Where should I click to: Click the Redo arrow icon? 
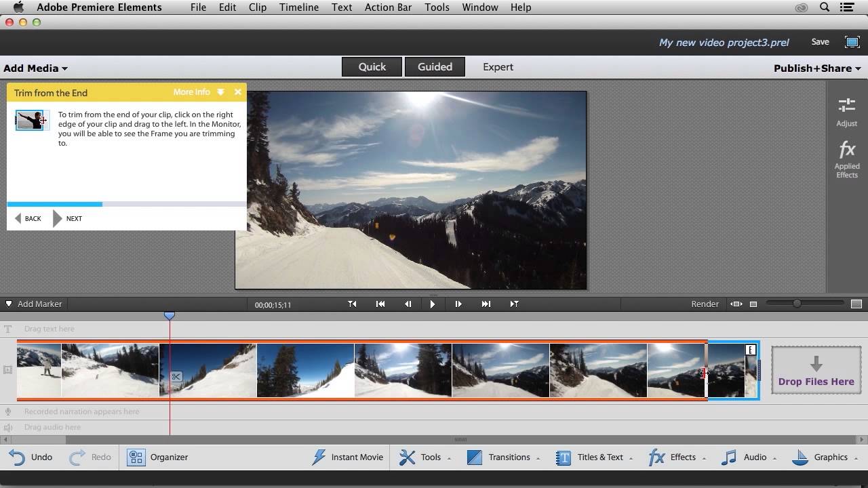(77, 457)
